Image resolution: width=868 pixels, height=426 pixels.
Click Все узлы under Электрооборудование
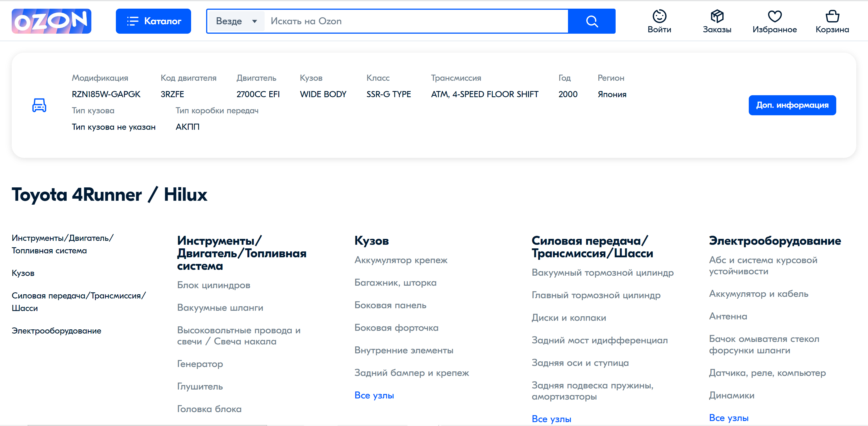click(x=728, y=418)
